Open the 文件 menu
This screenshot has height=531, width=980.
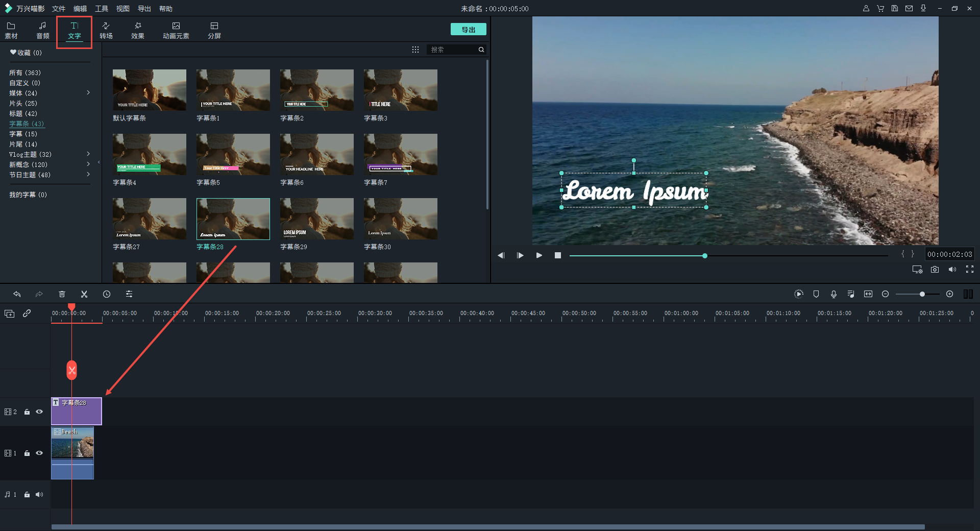click(59, 9)
